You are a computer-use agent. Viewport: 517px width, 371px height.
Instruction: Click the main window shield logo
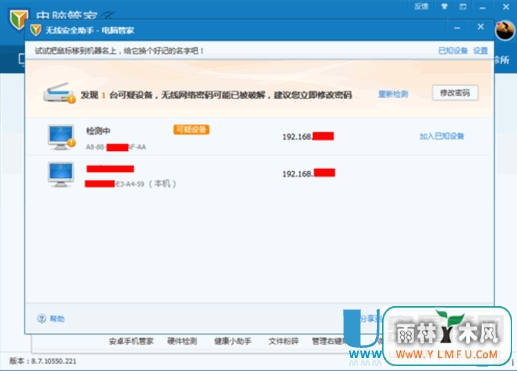tap(18, 18)
